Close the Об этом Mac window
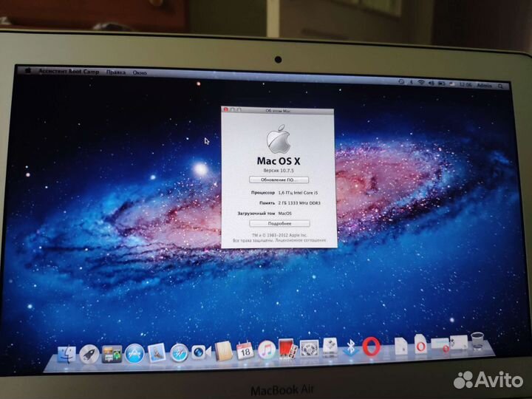The image size is (532, 399). click(225, 109)
